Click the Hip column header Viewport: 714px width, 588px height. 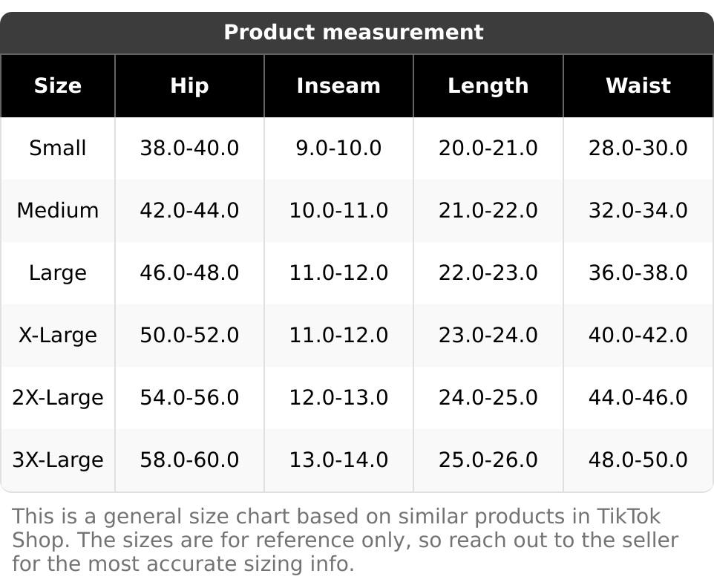pos(189,86)
